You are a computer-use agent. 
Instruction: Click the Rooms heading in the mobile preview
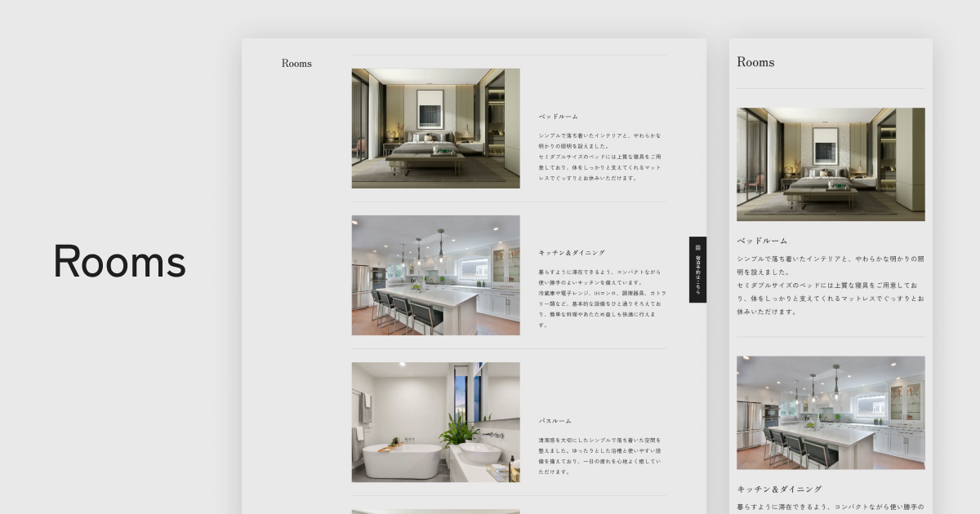coord(755,62)
